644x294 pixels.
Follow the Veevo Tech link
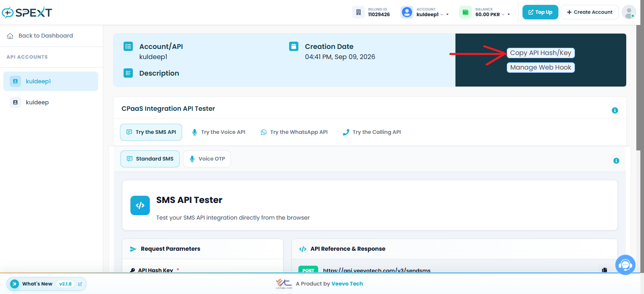347,284
